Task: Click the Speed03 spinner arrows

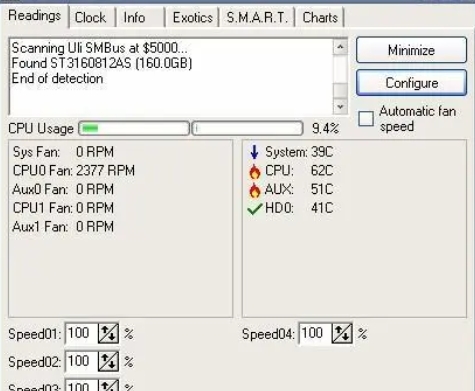Action: (x=108, y=385)
